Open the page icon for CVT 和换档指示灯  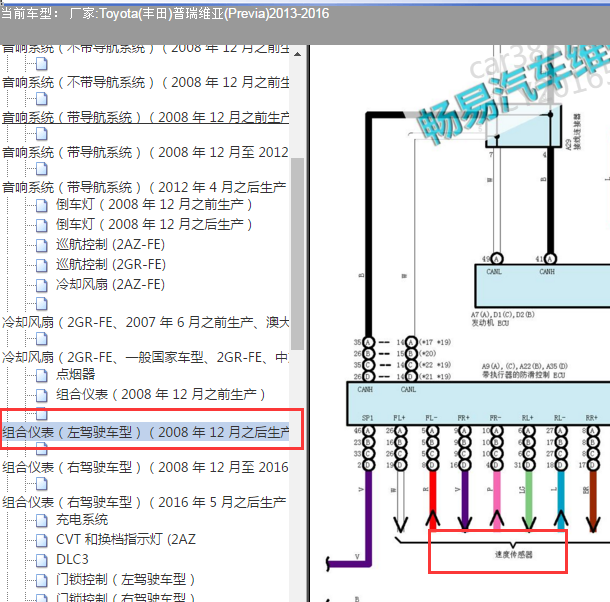tap(42, 540)
